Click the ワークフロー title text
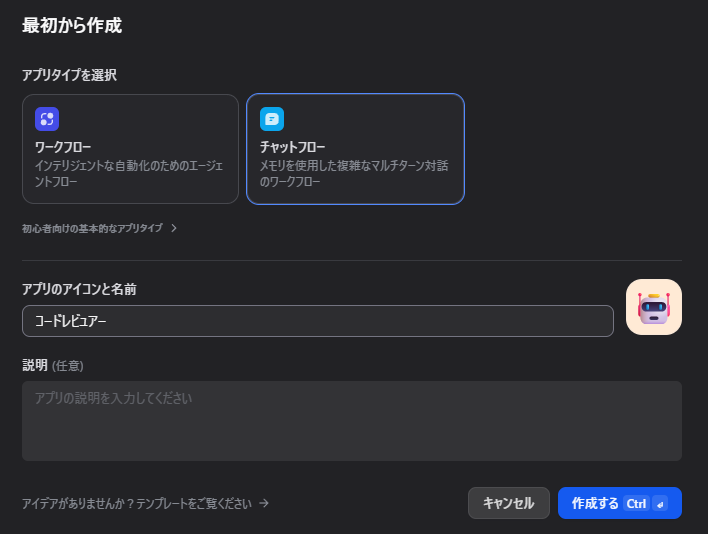The height and width of the screenshot is (534, 708). [63, 147]
